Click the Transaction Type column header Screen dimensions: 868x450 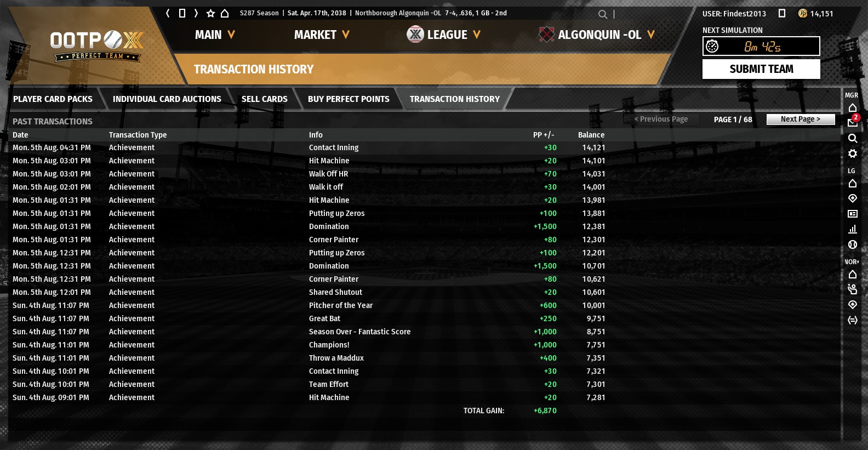point(138,135)
